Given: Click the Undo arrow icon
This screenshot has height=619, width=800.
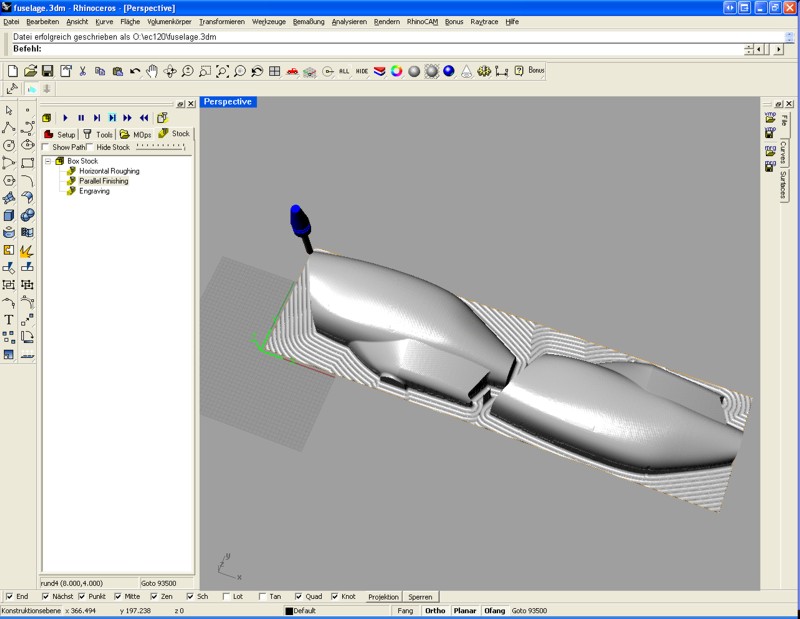Looking at the screenshot, I should (135, 71).
